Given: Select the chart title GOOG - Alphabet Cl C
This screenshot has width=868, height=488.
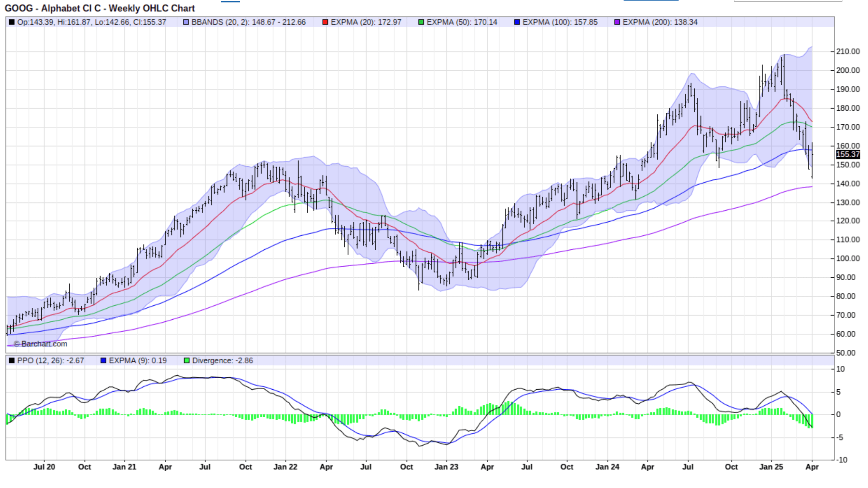Looking at the screenshot, I should (100, 8).
